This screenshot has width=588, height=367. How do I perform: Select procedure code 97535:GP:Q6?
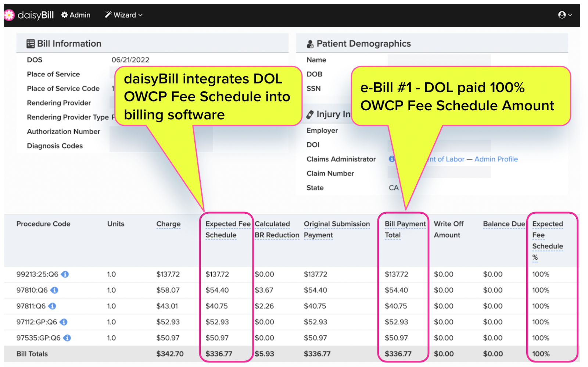[39, 338]
